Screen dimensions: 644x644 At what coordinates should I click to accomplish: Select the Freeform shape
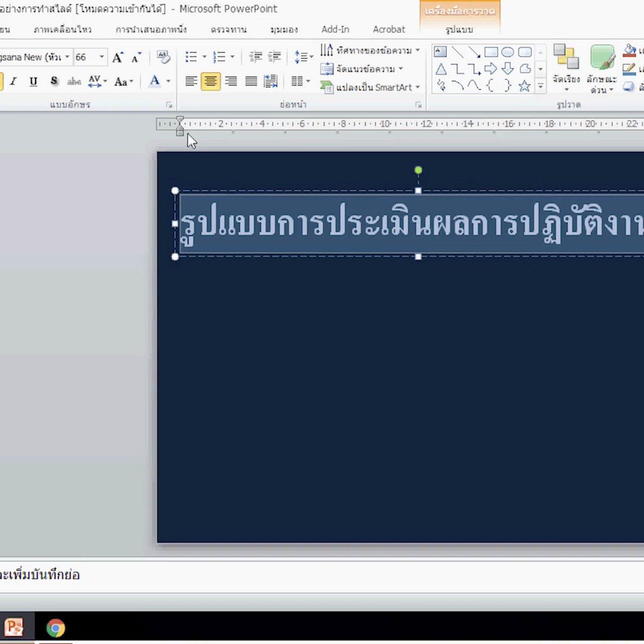[525, 69]
